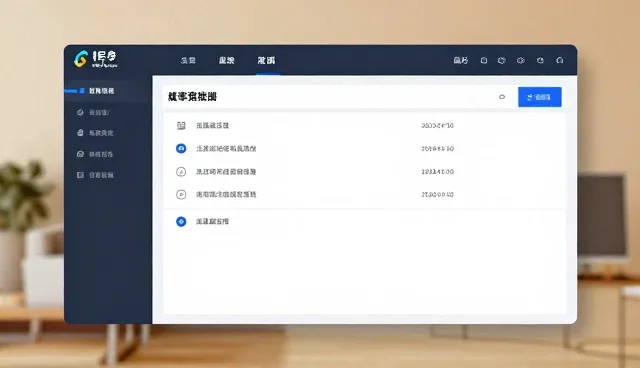Click the date value on the fourth list row
This screenshot has width=640, height=368.
pos(438,195)
